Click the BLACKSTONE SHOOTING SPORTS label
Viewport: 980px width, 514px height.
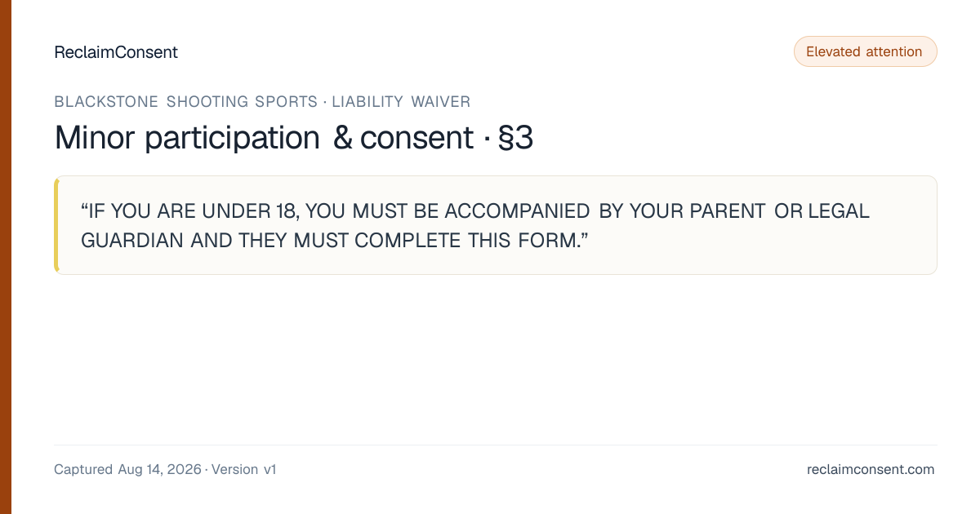186,102
